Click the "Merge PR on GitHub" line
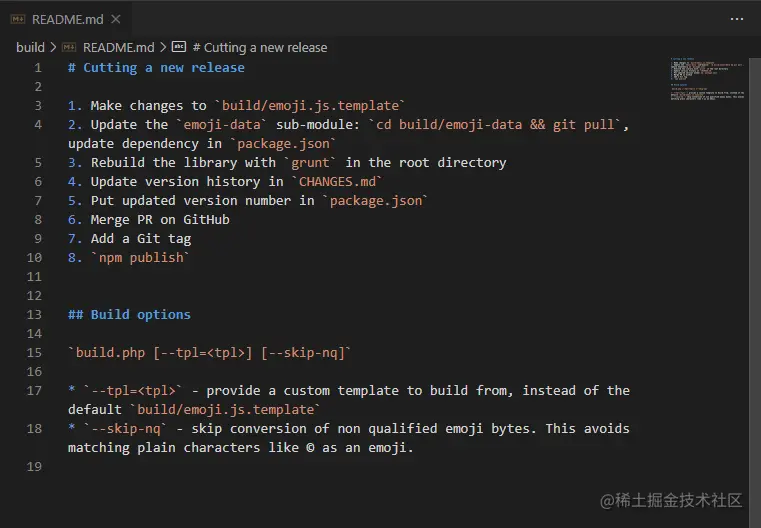Image resolution: width=761 pixels, height=528 pixels. tap(160, 219)
